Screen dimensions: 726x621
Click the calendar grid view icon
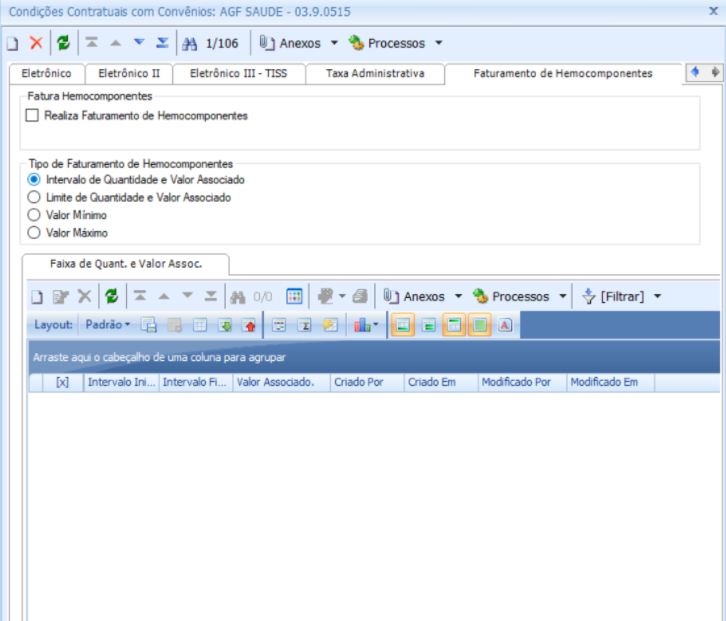click(294, 296)
